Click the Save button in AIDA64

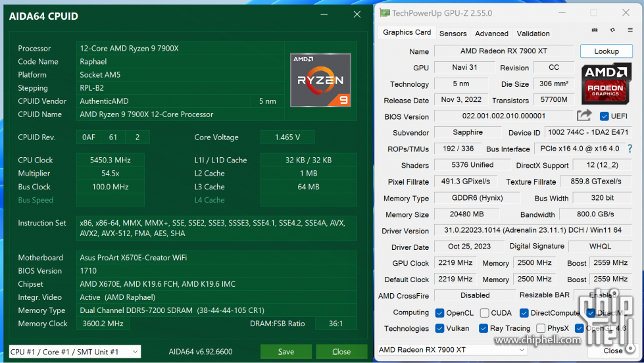tap(286, 352)
